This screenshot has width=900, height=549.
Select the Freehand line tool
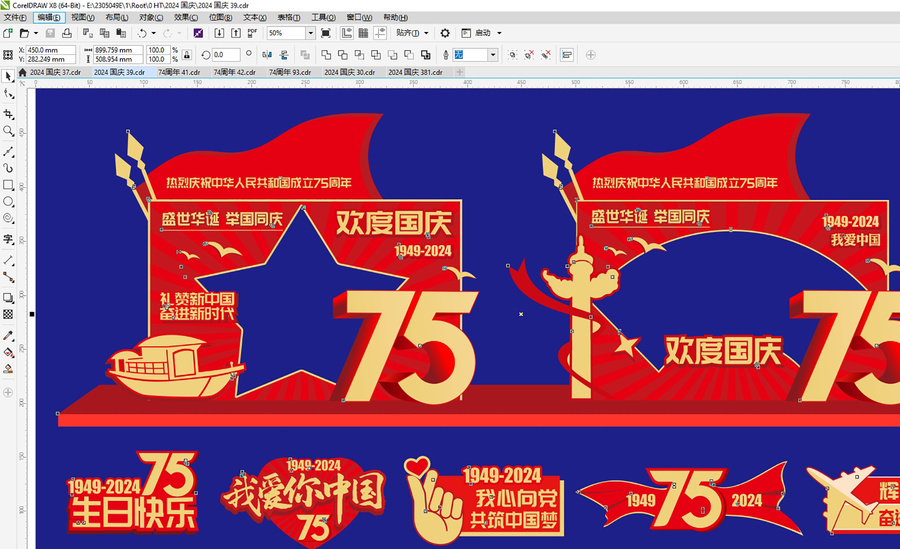click(8, 152)
